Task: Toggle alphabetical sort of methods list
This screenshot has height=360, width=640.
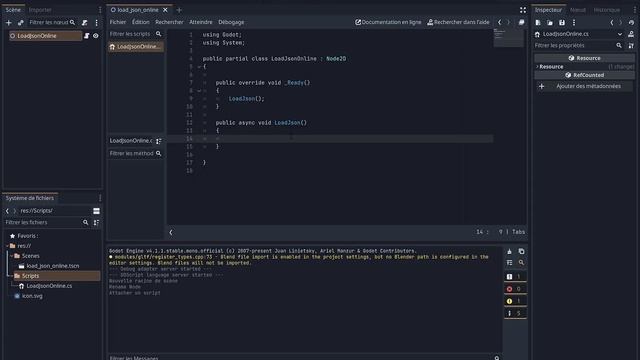Action: [158, 141]
